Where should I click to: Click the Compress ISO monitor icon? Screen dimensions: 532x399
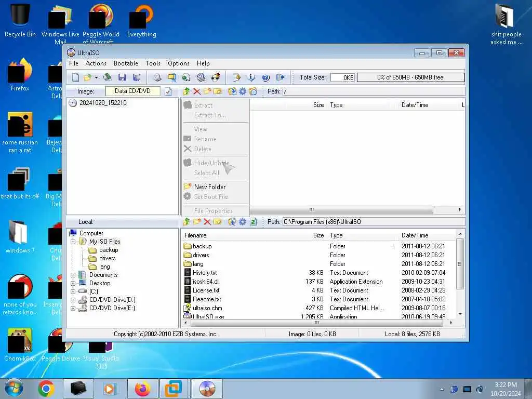click(172, 77)
